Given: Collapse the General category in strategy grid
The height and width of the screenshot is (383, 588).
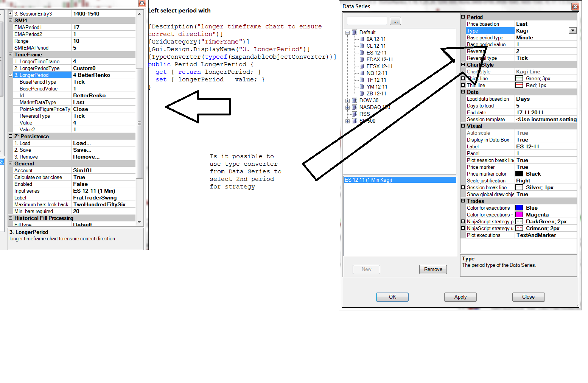Looking at the screenshot, I should [x=11, y=163].
